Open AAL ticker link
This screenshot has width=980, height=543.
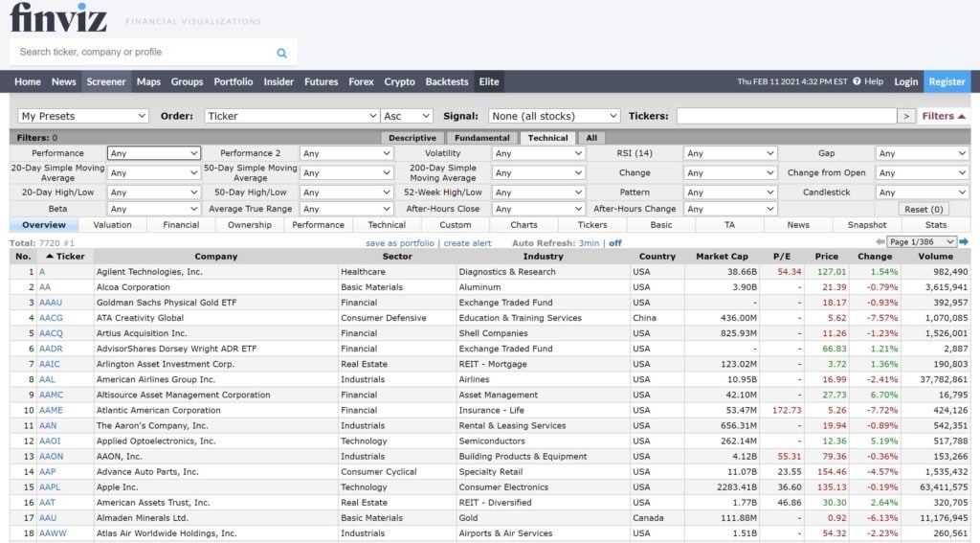pyautogui.click(x=47, y=379)
